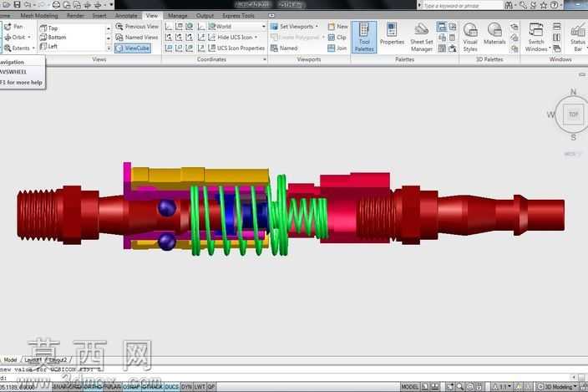Open the World UCS combo box
The width and height of the screenshot is (588, 392).
point(237,26)
